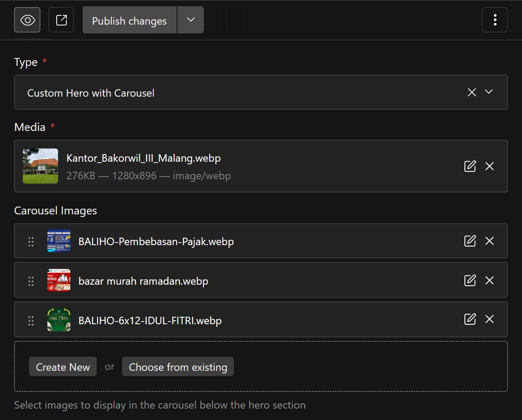Viewport: 522px width, 420px height.
Task: Click the Type field label
Action: click(x=26, y=62)
